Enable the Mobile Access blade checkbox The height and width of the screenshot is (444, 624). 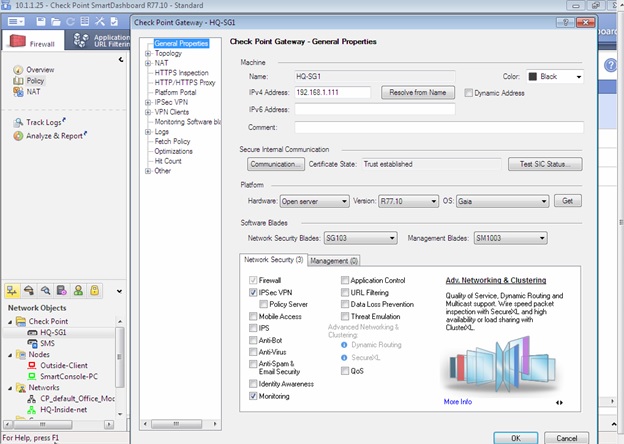[253, 316]
